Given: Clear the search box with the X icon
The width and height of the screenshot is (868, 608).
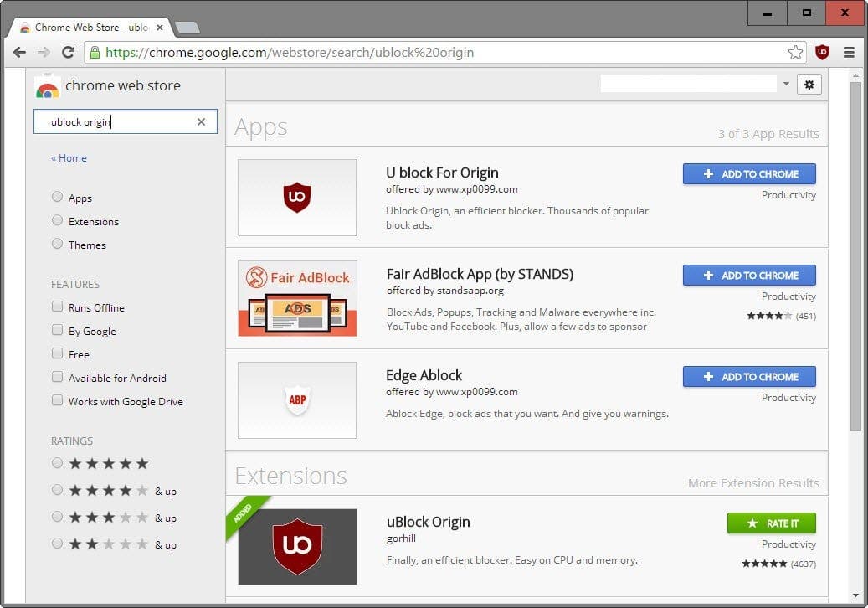Looking at the screenshot, I should pos(201,121).
